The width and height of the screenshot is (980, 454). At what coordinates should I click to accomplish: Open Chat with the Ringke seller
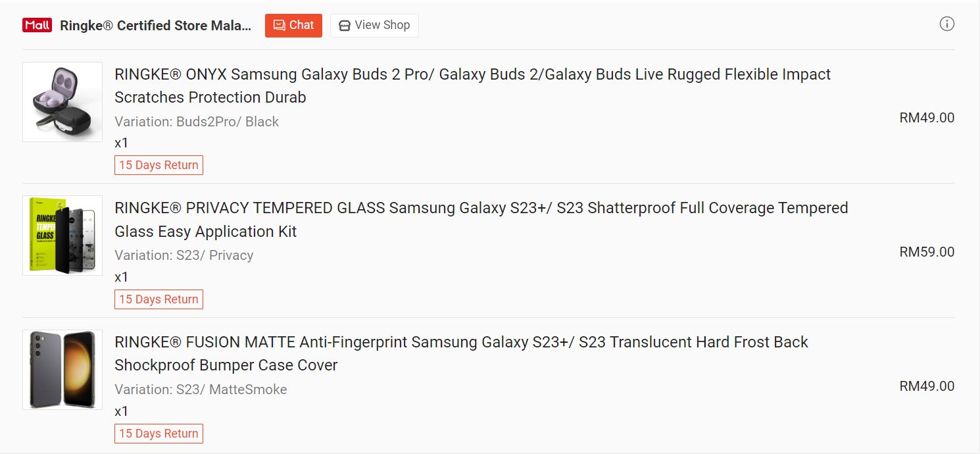(x=293, y=26)
